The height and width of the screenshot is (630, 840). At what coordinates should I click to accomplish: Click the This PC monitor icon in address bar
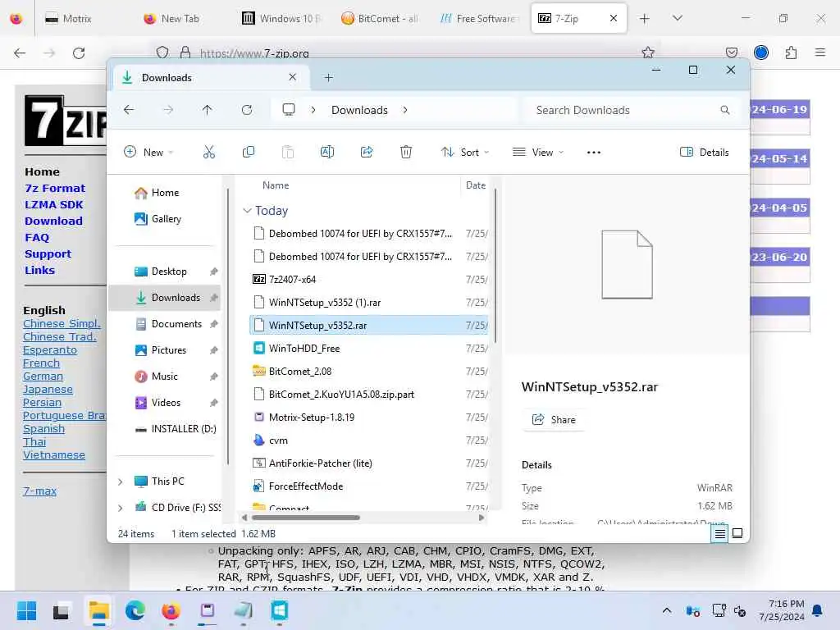289,110
